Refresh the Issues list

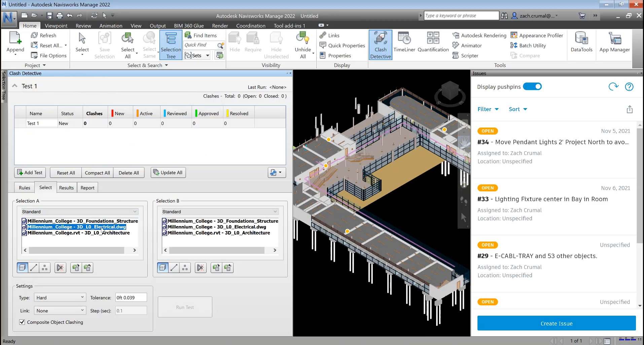(x=613, y=87)
